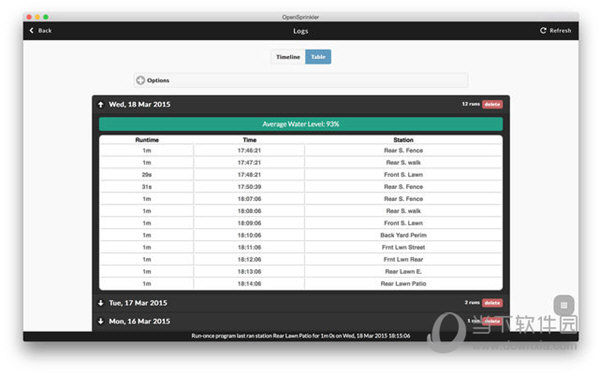600x373 pixels.
Task: Click the up arrow beside Wed, 18 Mar 2015
Action: tap(101, 104)
